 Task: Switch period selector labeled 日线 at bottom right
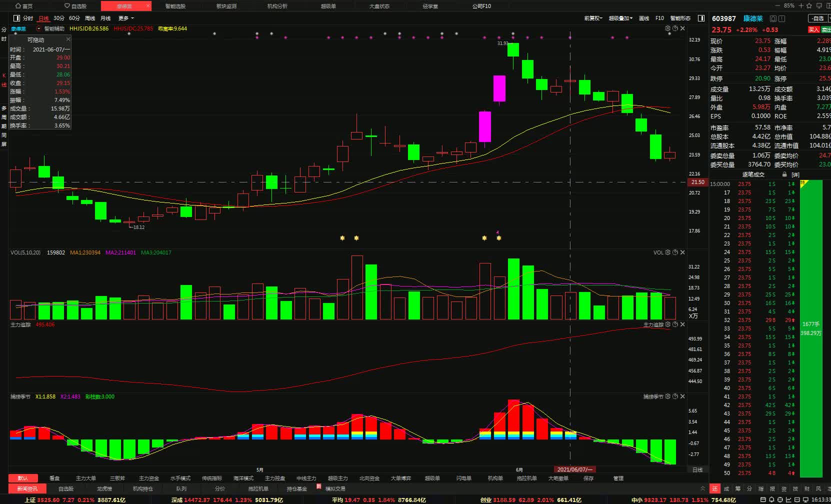coord(697,469)
